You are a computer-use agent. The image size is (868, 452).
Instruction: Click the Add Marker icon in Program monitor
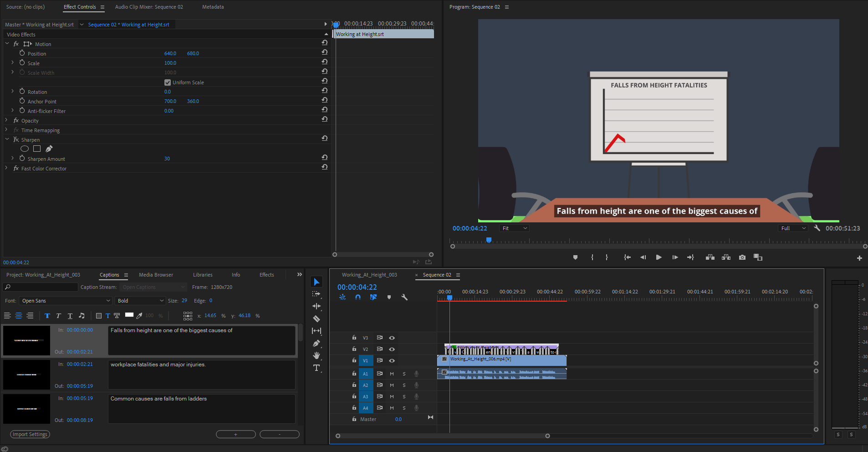point(575,257)
